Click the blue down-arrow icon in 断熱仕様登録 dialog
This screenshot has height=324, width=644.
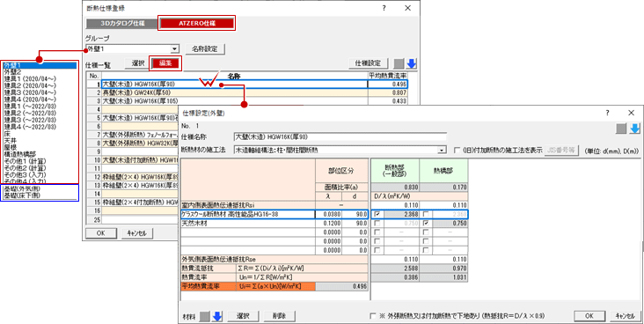(412, 63)
